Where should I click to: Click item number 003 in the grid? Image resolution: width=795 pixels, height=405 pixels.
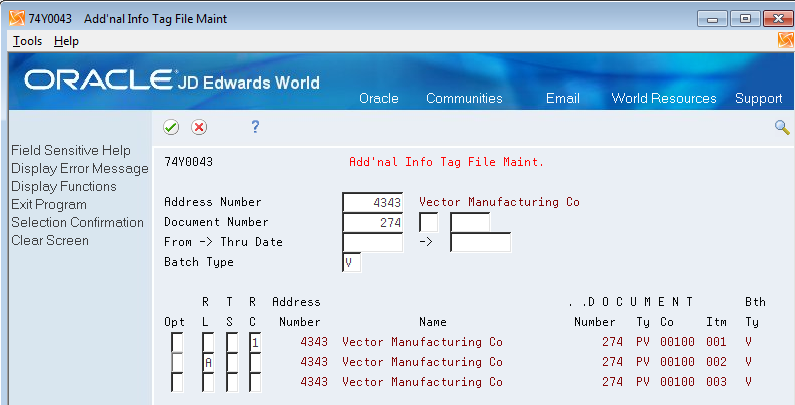point(716,382)
